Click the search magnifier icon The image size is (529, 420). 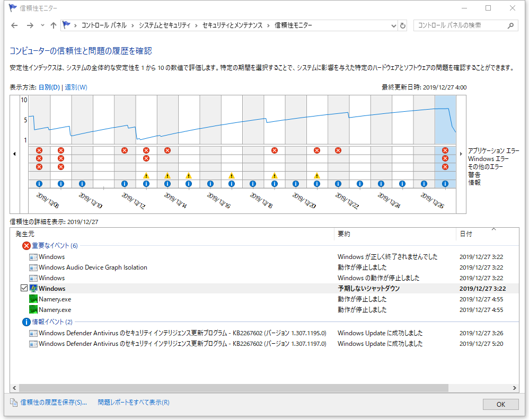510,25
